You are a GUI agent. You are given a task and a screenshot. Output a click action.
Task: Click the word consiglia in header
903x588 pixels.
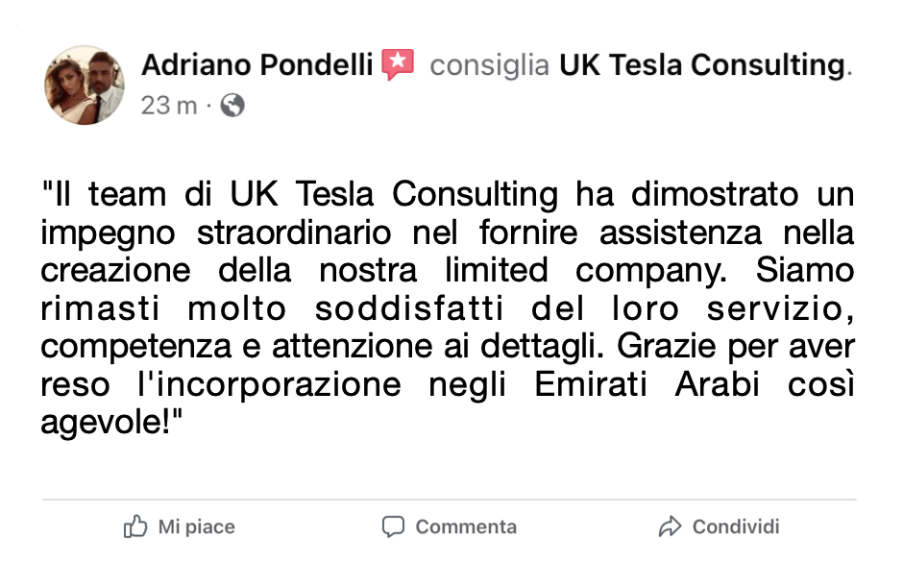pos(490,65)
